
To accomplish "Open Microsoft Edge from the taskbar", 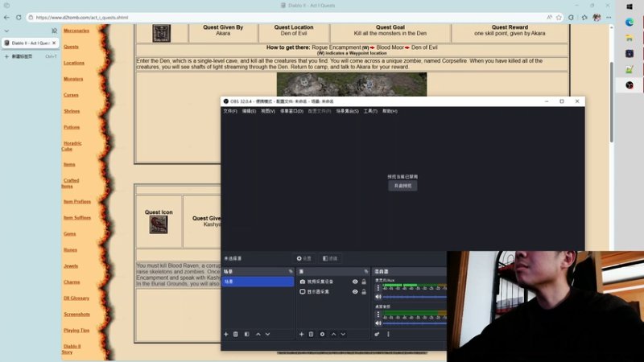I will (630, 23).
